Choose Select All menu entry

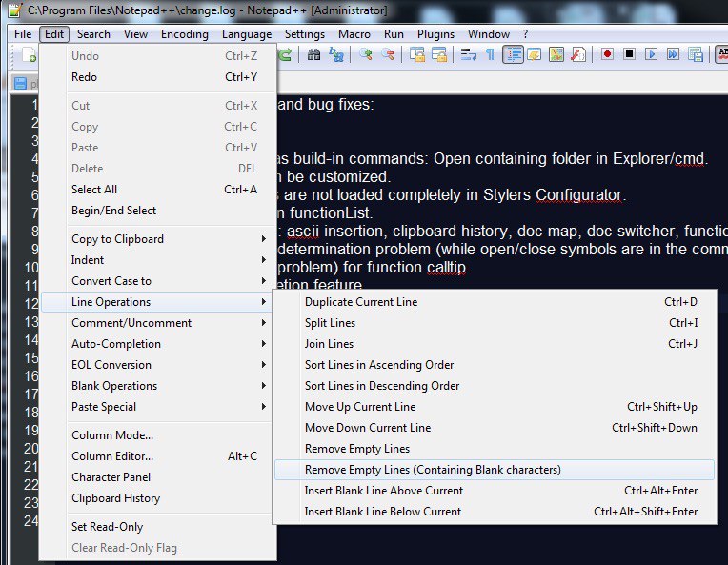click(158, 190)
